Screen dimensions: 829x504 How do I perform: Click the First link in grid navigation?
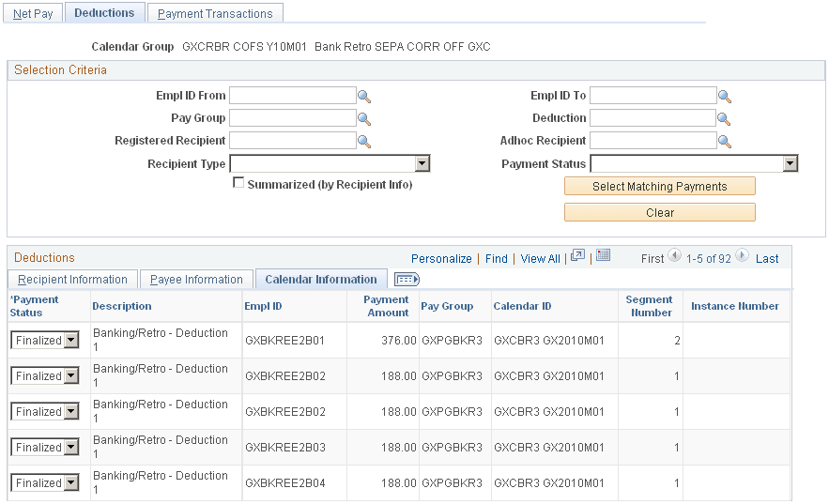652,259
